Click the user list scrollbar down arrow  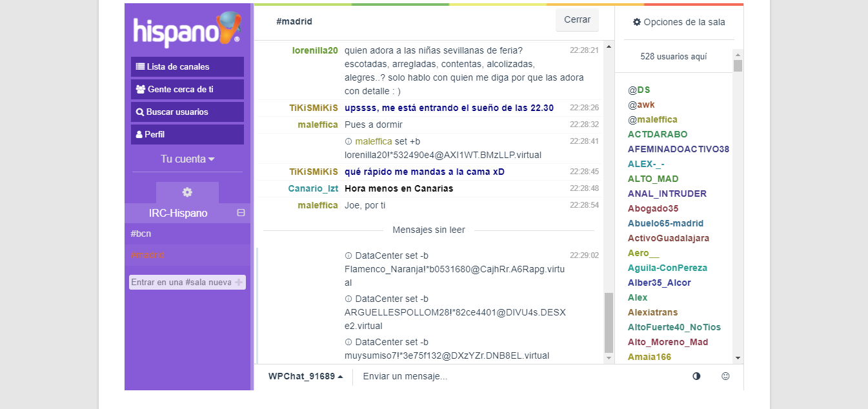point(738,357)
